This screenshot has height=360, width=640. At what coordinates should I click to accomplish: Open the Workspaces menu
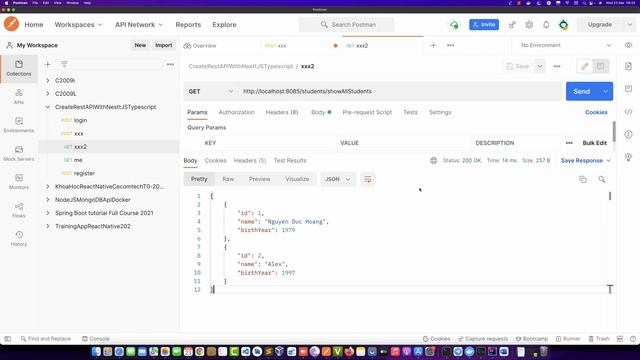click(x=78, y=24)
